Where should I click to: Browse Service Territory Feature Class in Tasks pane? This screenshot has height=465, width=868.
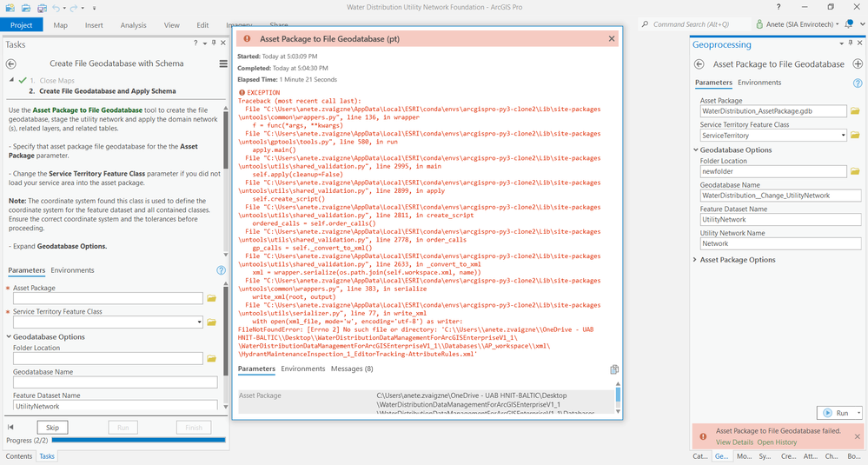211,322
